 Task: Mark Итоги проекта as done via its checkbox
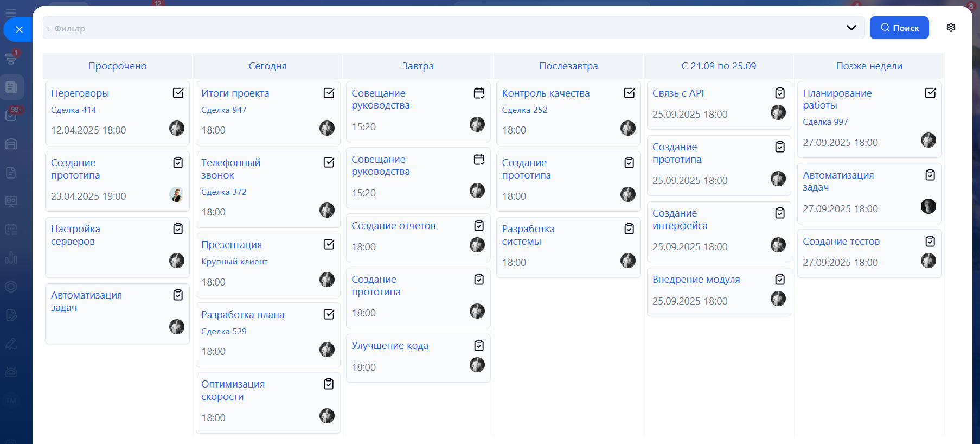(x=329, y=93)
